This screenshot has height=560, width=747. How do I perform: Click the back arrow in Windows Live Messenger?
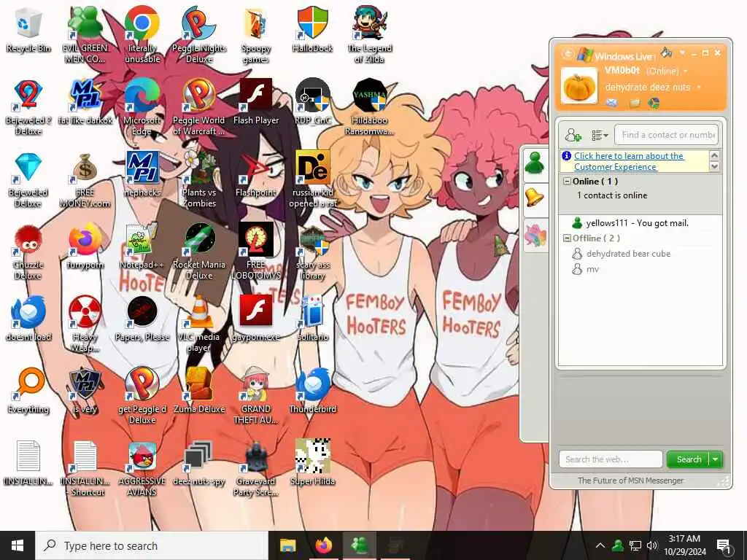tap(568, 54)
